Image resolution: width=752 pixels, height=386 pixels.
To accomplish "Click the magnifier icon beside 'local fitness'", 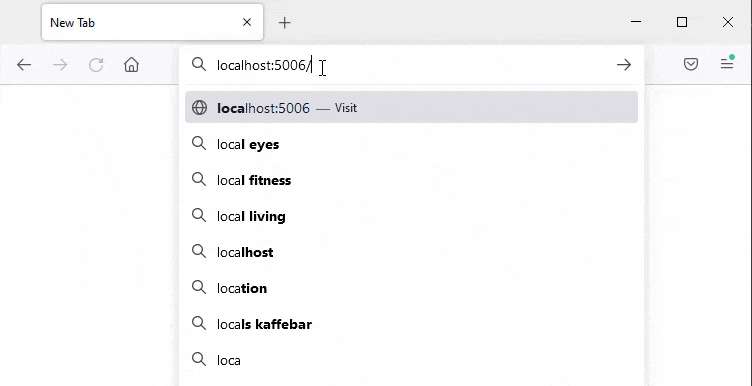I will [x=199, y=179].
